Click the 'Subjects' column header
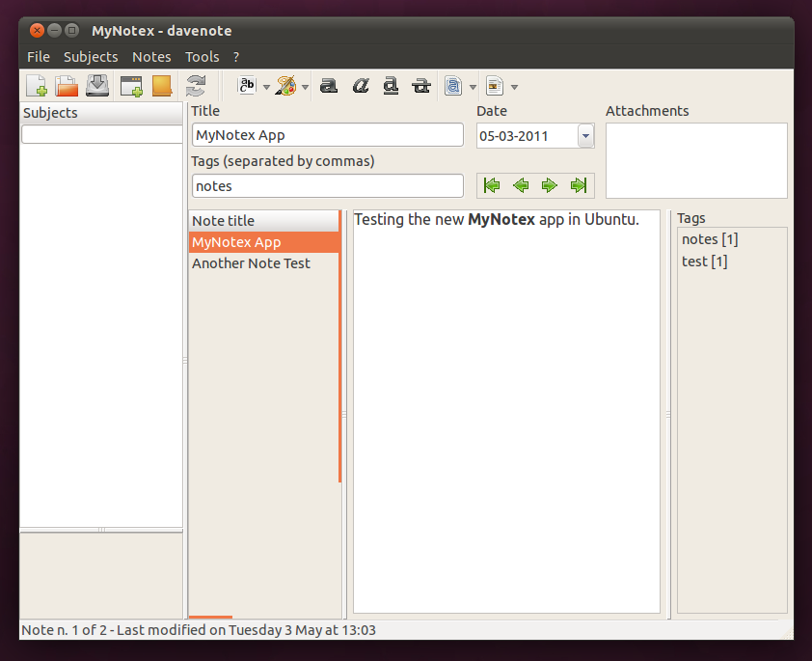The image size is (812, 661). pyautogui.click(x=101, y=113)
